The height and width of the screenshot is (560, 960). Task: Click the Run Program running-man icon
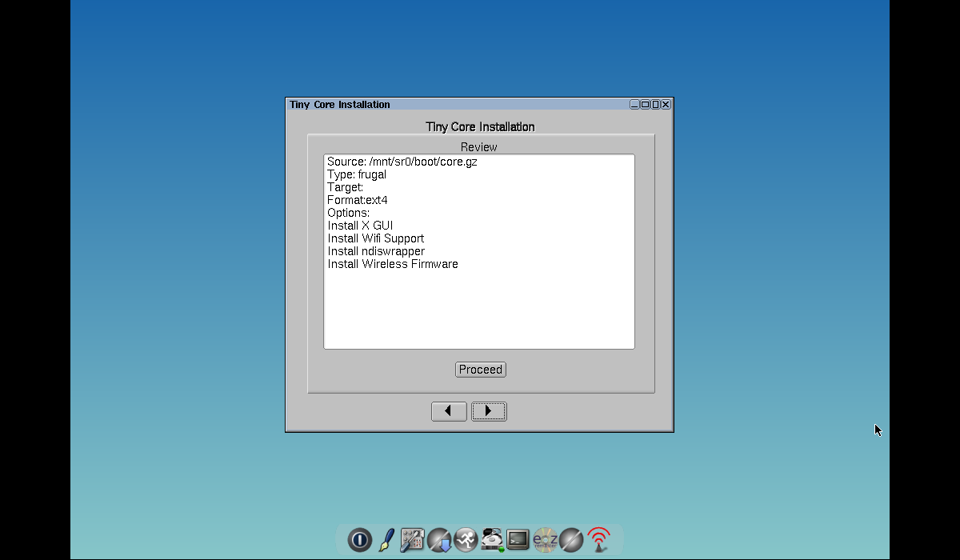click(x=466, y=540)
